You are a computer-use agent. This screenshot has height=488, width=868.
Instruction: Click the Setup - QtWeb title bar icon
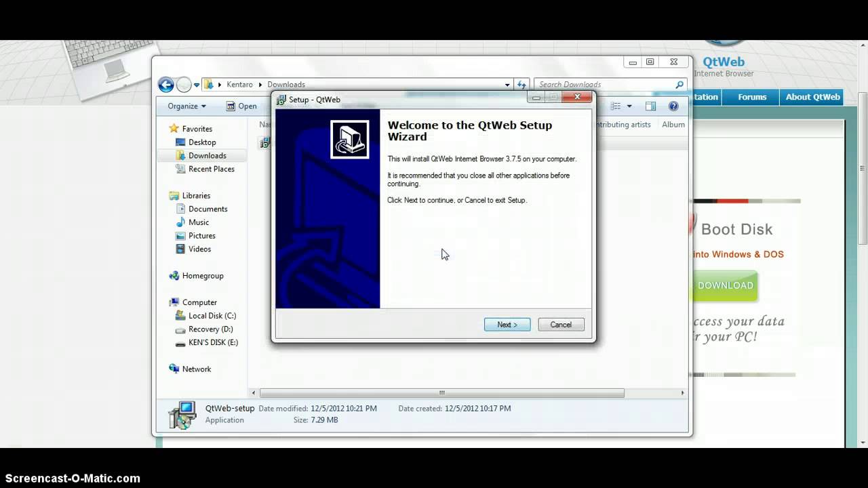tap(281, 100)
